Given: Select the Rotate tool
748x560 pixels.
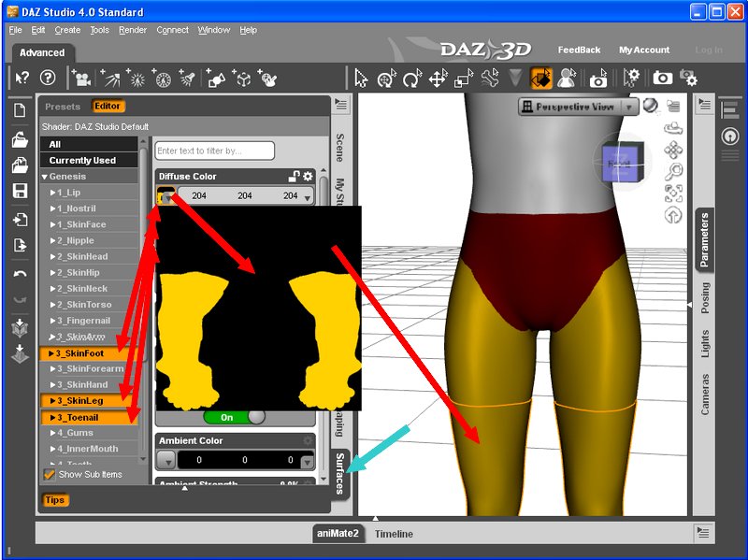Looking at the screenshot, I should click(412, 79).
